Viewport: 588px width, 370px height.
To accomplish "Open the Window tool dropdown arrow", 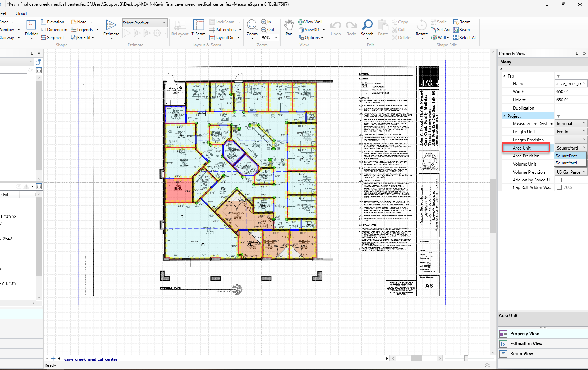I will coord(18,30).
